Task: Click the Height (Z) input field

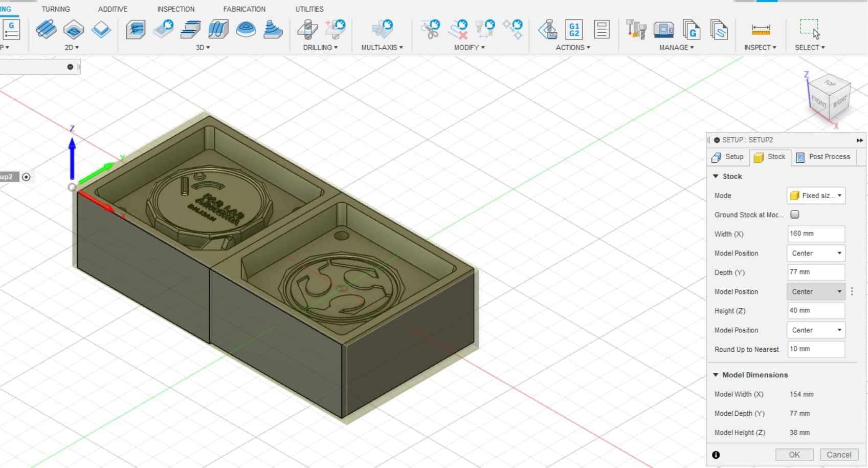Action: pos(816,311)
